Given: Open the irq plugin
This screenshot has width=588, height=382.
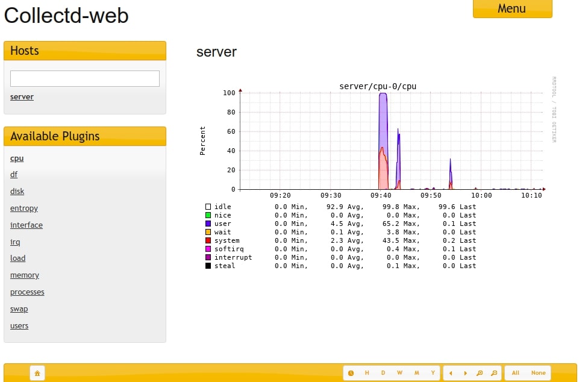Looking at the screenshot, I should coord(15,242).
